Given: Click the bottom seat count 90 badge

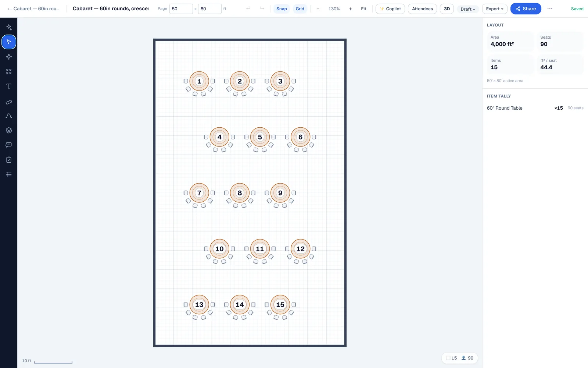Looking at the screenshot, I should pyautogui.click(x=467, y=358).
